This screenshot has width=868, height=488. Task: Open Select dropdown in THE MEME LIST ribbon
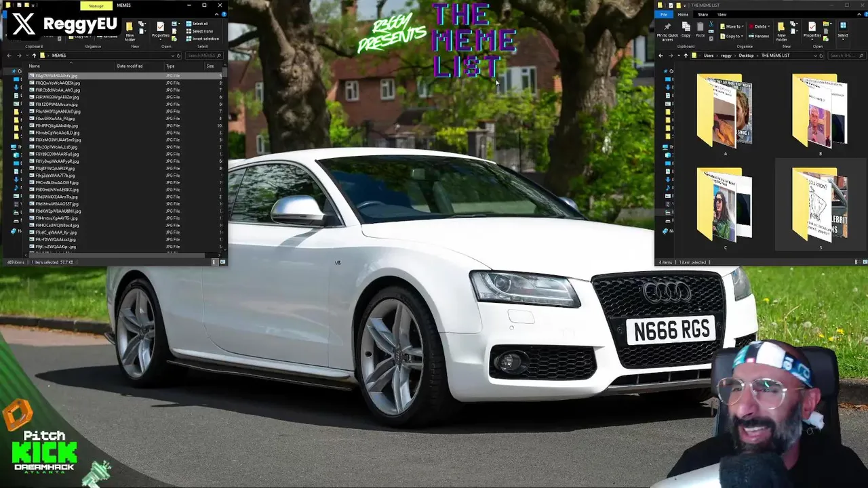coord(843,30)
